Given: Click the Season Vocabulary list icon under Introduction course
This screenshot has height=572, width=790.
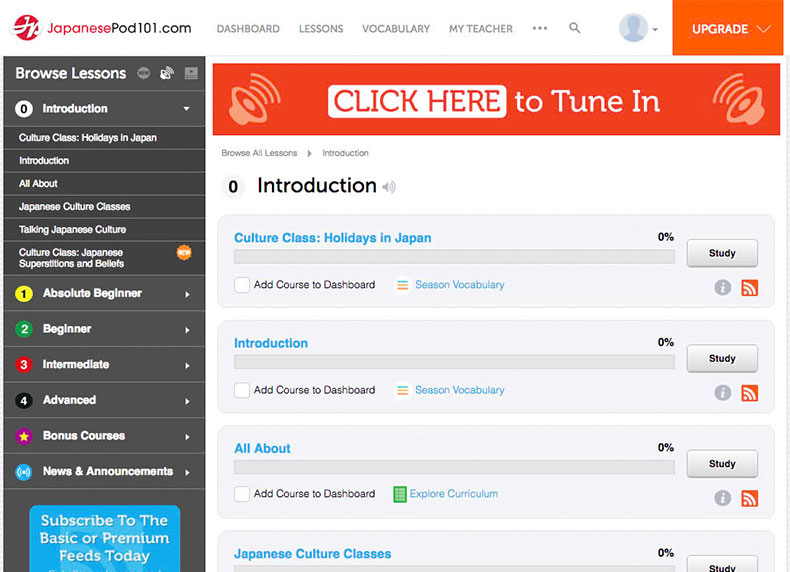Looking at the screenshot, I should point(402,391).
